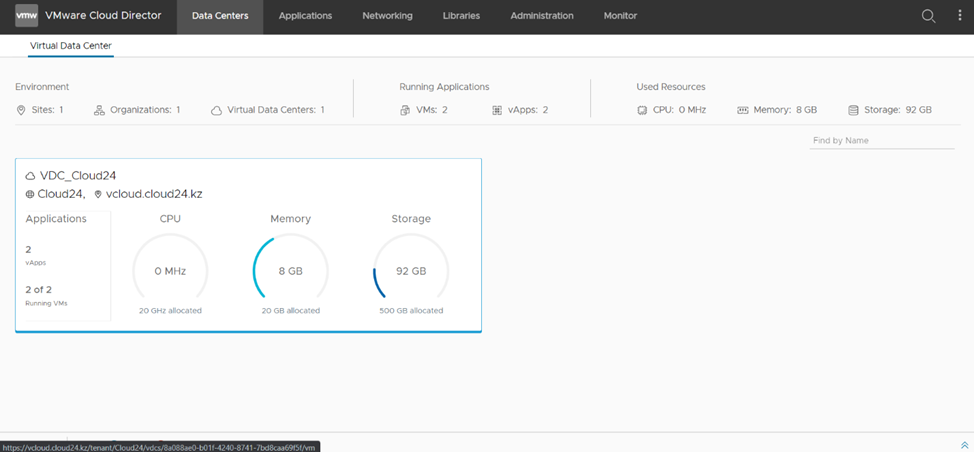Click the Sites location pin icon

[x=21, y=110]
